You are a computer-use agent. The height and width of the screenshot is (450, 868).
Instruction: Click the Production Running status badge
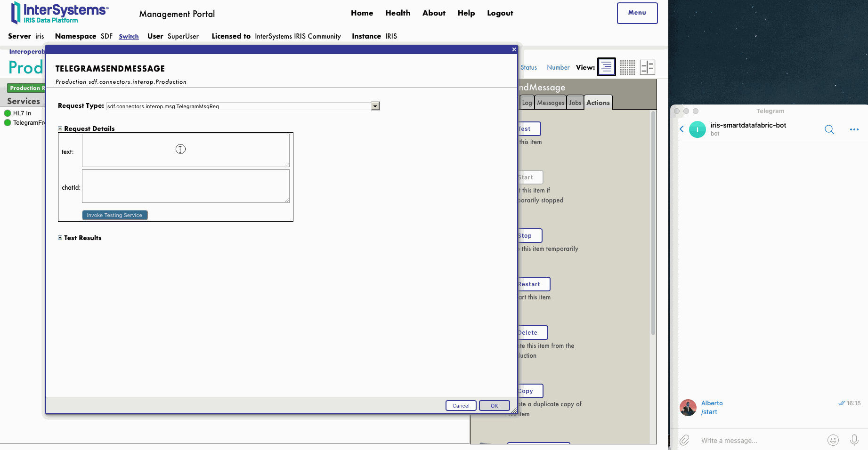tap(26, 88)
